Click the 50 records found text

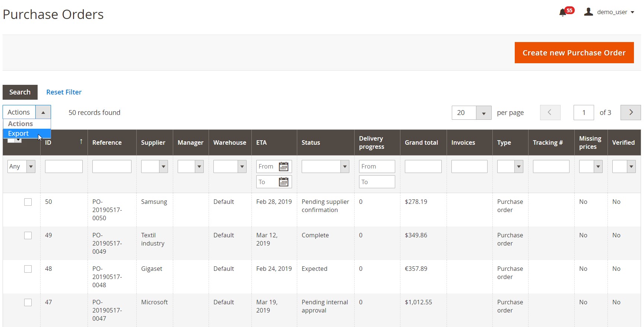point(94,113)
